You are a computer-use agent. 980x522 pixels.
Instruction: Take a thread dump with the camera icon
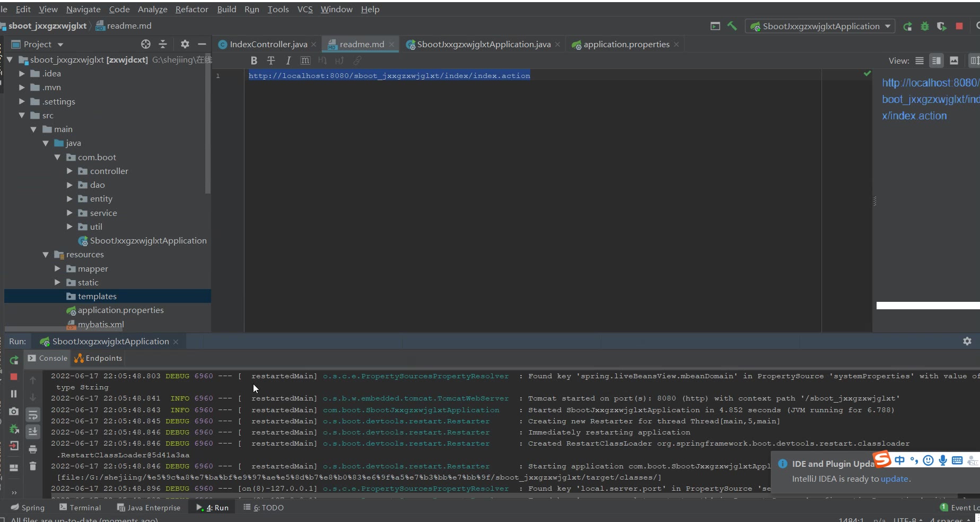coord(14,412)
